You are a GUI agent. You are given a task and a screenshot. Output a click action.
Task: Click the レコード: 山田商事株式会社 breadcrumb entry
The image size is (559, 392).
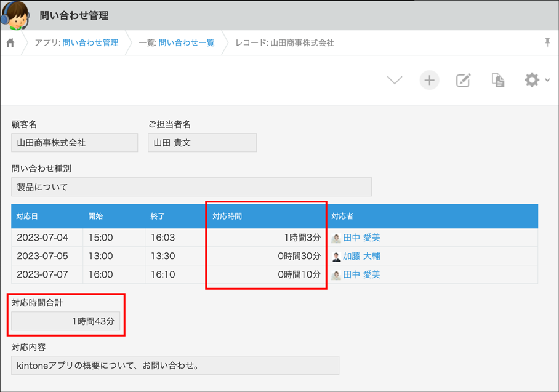(283, 43)
